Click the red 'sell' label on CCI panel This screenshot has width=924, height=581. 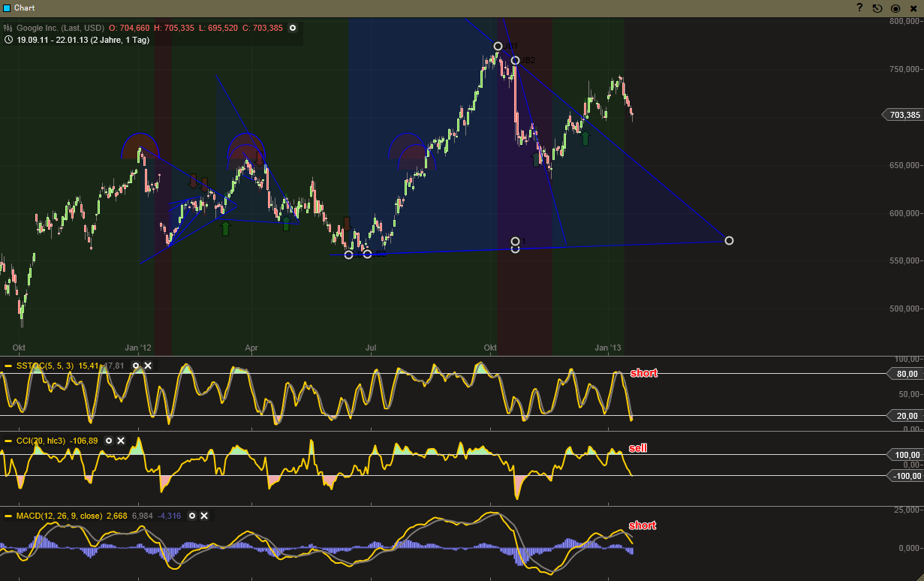[x=638, y=448]
